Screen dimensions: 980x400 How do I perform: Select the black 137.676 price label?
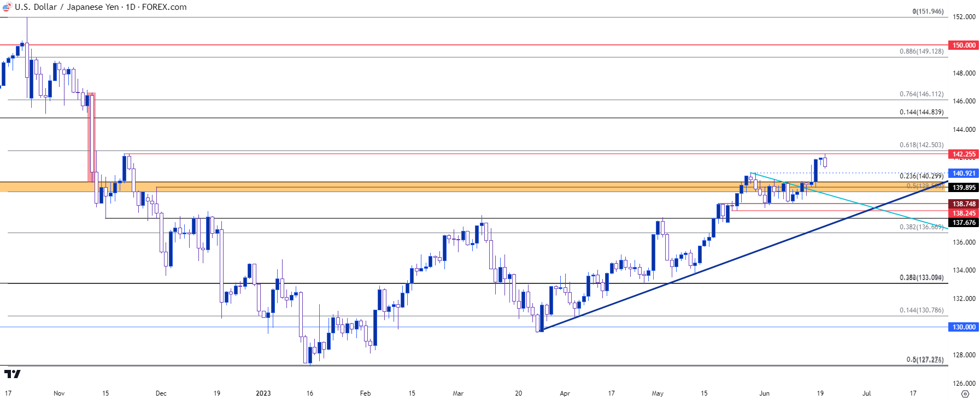coord(964,223)
